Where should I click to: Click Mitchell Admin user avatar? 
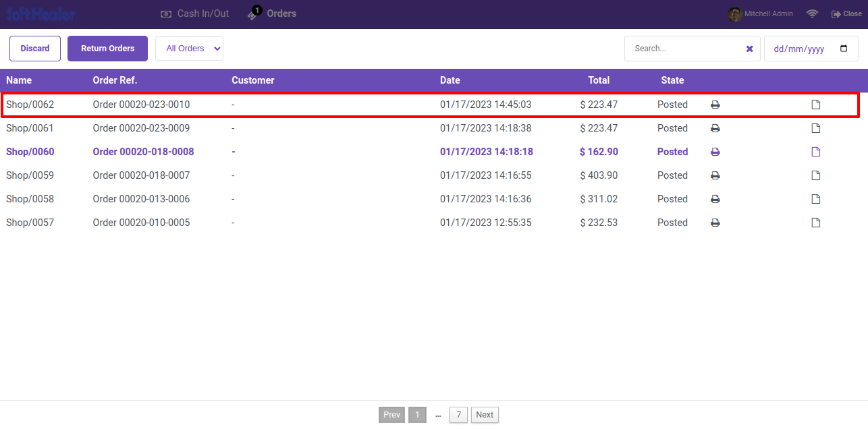[x=735, y=13]
